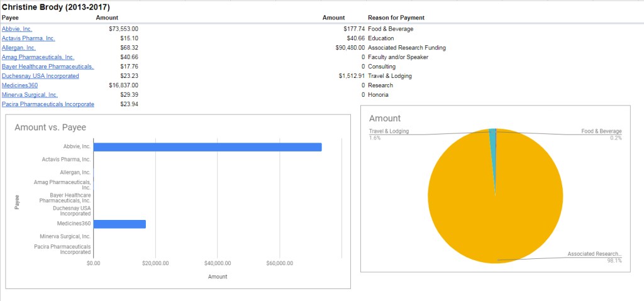Follow the Pacira Pharmaceuticals Incorporate link
The height and width of the screenshot is (301, 644).
coord(48,105)
